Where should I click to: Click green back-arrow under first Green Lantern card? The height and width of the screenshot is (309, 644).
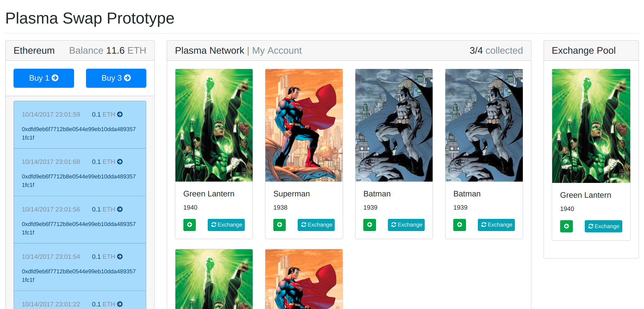coord(189,225)
